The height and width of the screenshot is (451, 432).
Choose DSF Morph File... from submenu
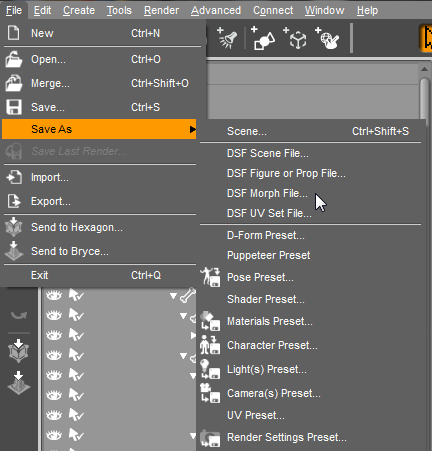point(267,193)
